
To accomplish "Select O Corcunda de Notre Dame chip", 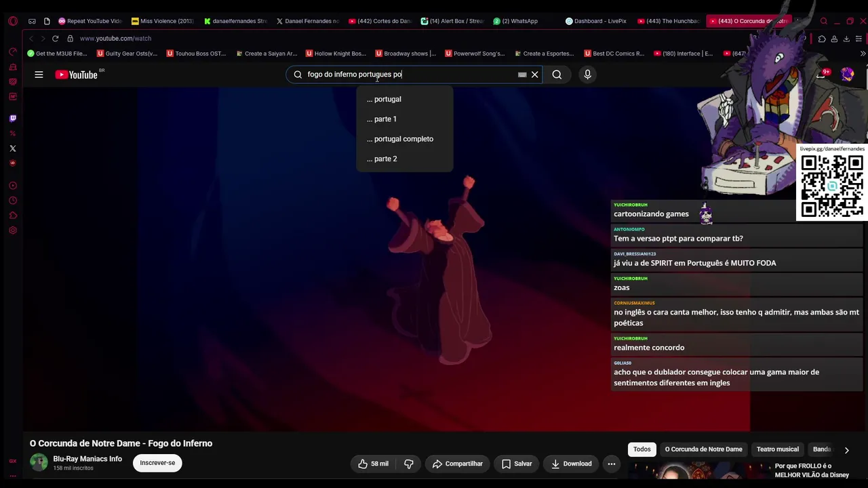I will point(703,449).
